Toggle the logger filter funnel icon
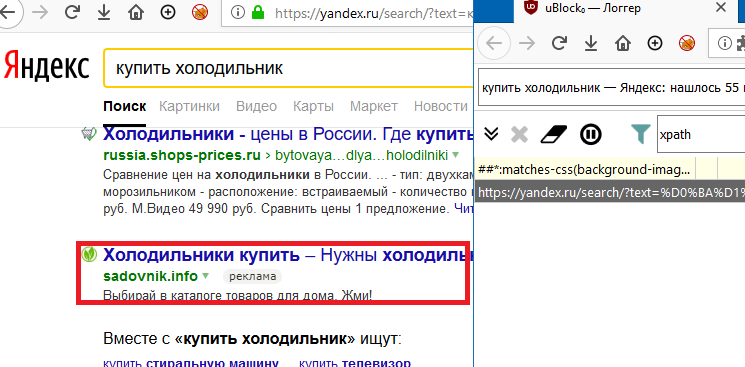 pyautogui.click(x=641, y=134)
